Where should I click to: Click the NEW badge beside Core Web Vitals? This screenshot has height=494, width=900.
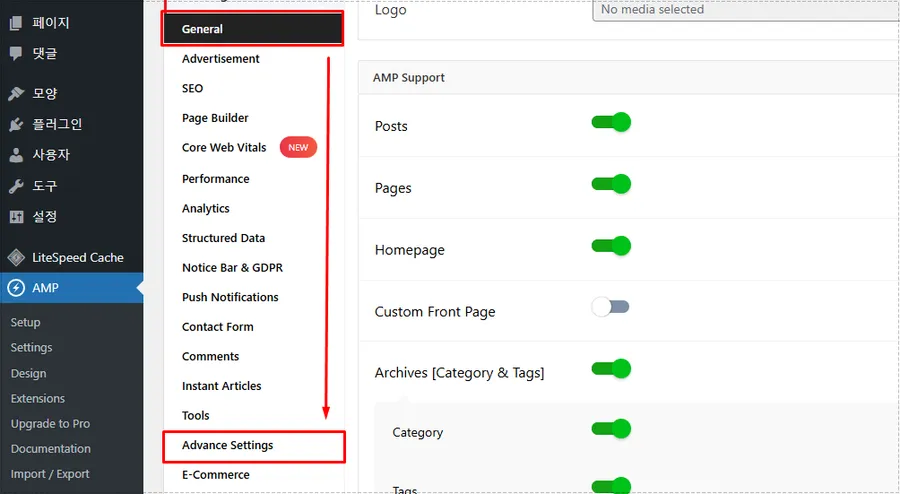point(298,147)
